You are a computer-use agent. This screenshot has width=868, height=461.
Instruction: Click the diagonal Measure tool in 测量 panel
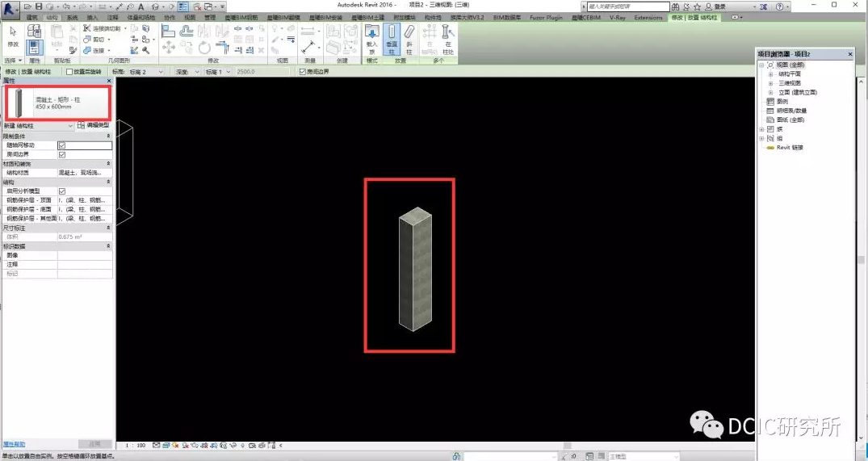point(308,48)
